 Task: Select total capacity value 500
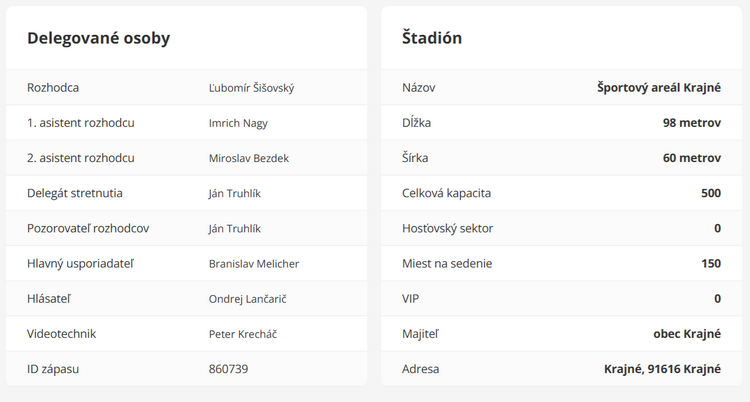pos(711,193)
